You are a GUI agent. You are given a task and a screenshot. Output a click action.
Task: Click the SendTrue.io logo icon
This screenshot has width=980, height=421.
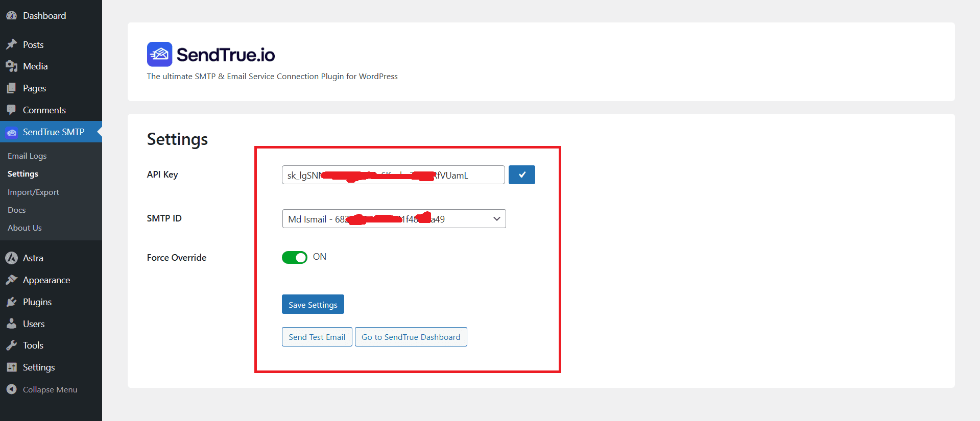point(159,54)
